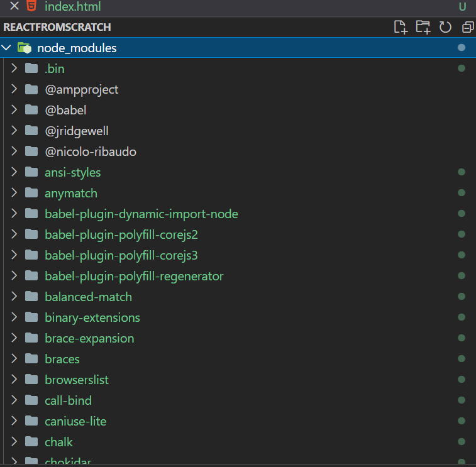
Task: Click the node_modules folder icon
Action: pyautogui.click(x=25, y=48)
